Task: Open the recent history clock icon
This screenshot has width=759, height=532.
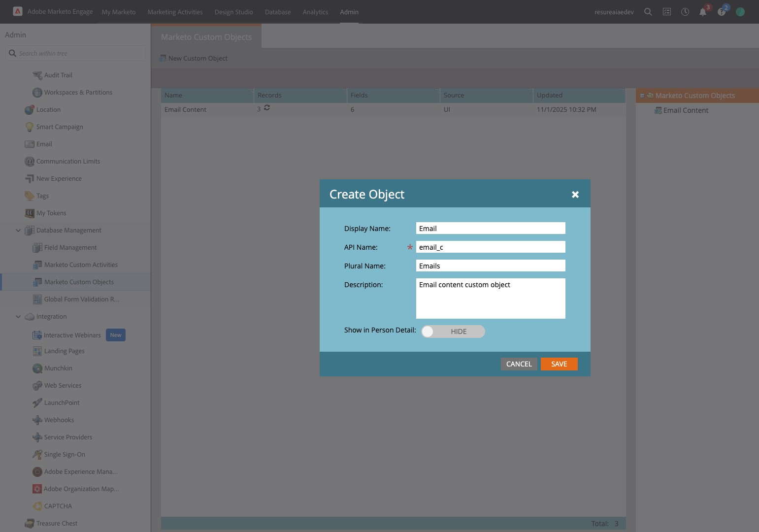Action: [685, 12]
